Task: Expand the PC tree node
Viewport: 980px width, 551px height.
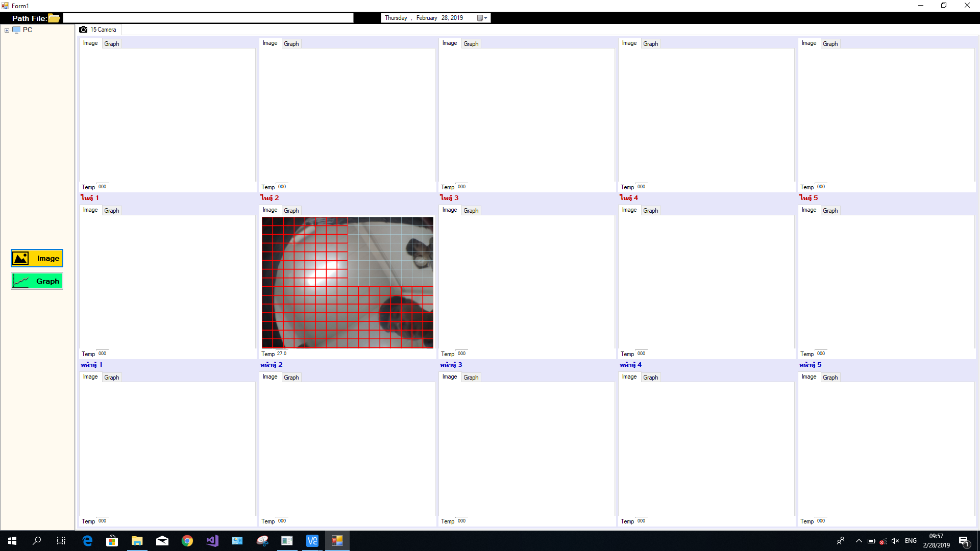Action: (x=7, y=30)
